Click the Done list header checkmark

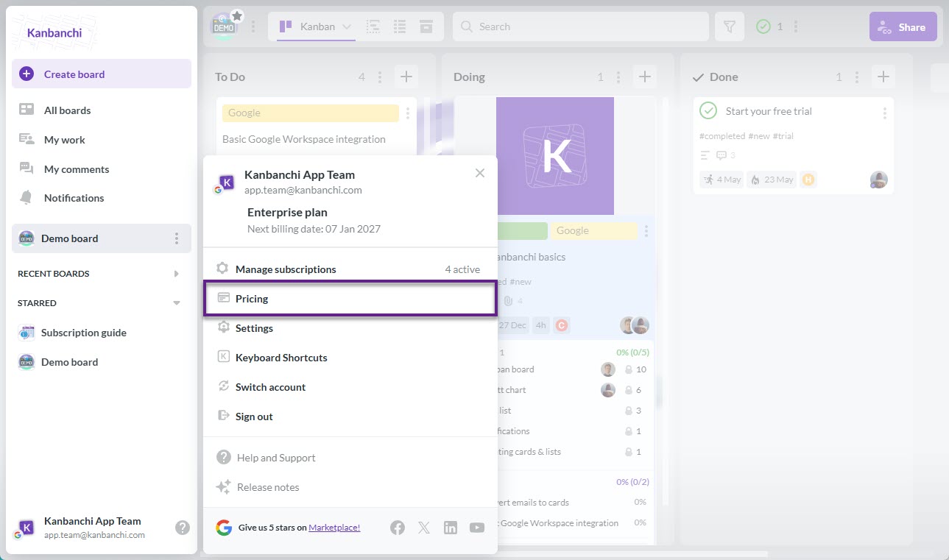698,77
